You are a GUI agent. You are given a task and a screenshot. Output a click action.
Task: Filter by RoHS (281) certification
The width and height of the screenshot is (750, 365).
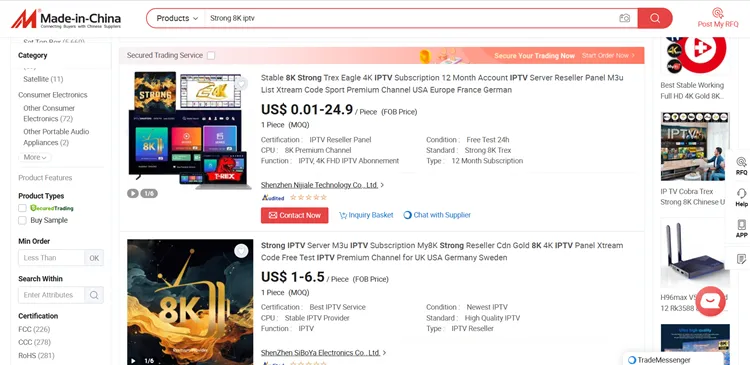click(x=36, y=356)
